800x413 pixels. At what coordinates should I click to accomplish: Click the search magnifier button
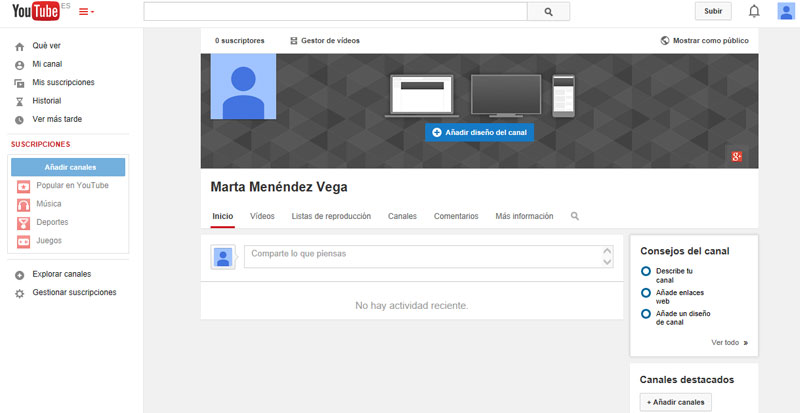coord(548,12)
